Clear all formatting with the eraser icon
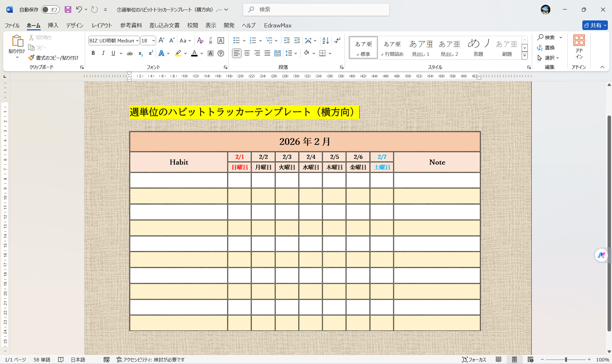612x364 pixels. (x=200, y=41)
